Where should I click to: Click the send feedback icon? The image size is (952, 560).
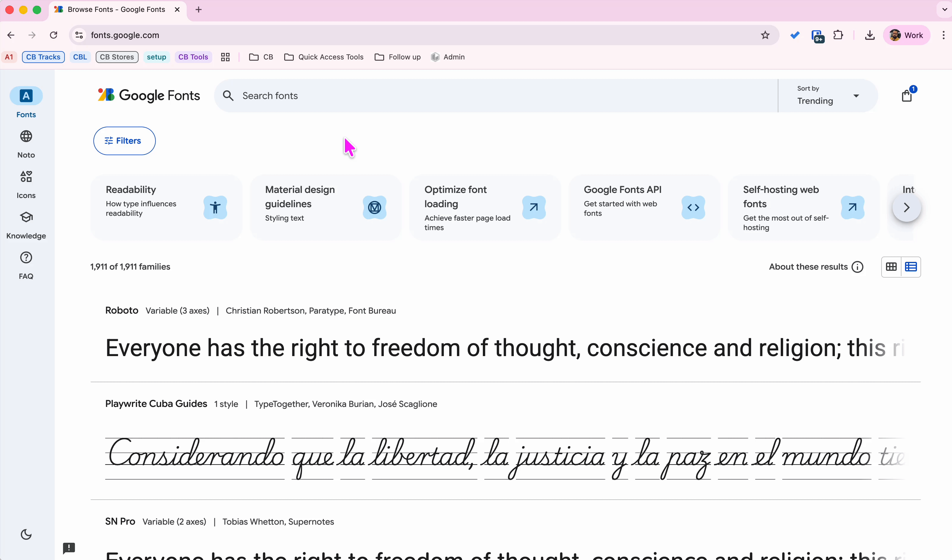[x=69, y=548]
